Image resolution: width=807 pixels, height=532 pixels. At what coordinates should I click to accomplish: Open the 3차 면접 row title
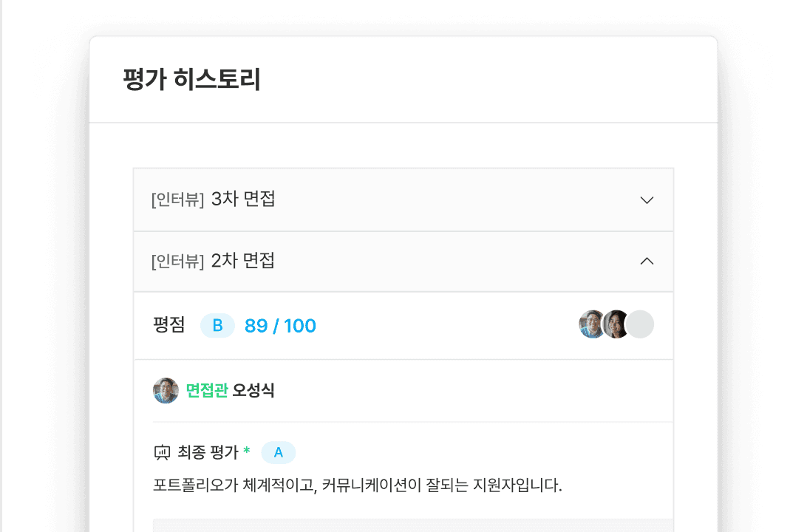(243, 199)
